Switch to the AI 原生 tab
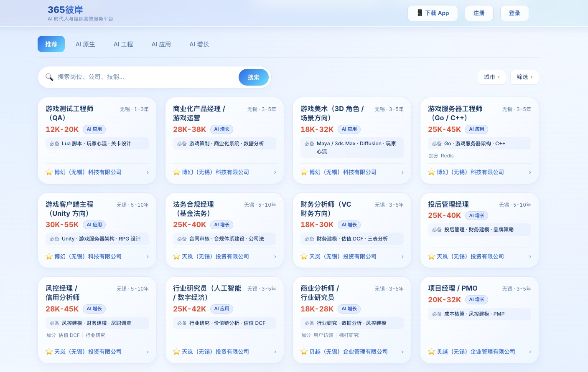The width and height of the screenshot is (588, 372). pos(85,44)
